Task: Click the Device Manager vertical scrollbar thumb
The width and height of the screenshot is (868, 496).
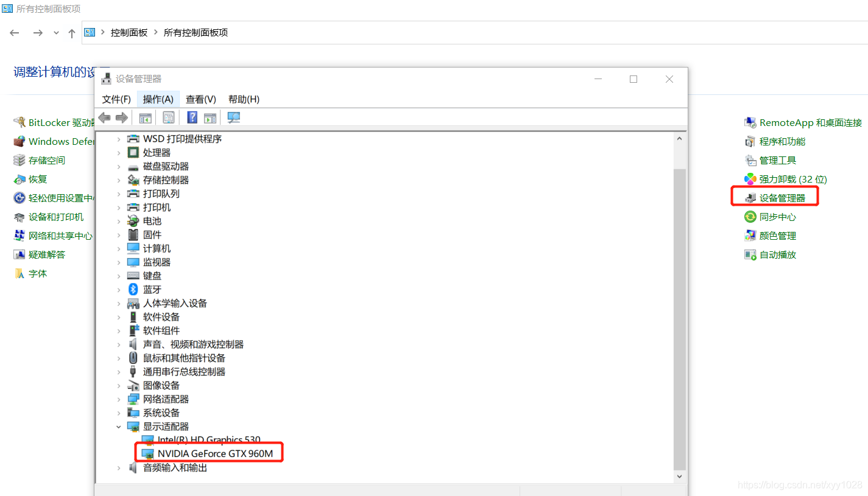Action: click(x=680, y=319)
